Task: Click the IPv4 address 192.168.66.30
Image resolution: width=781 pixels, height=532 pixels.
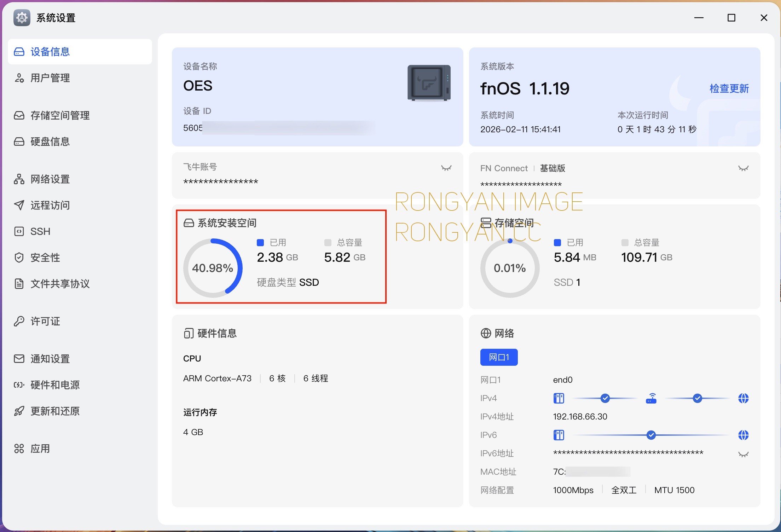Action: point(580,417)
